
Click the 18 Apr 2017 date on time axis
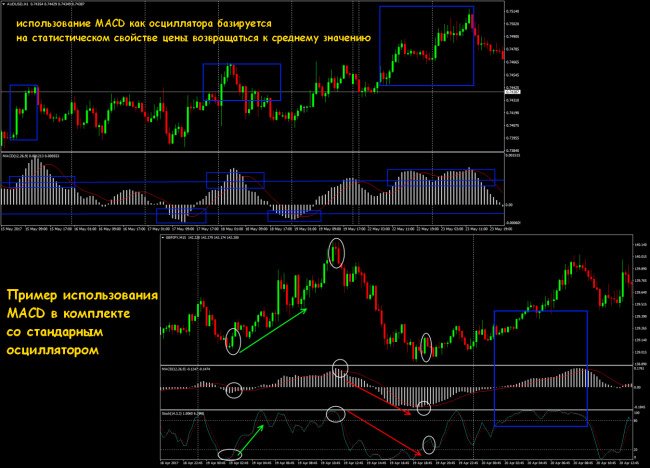point(169,463)
